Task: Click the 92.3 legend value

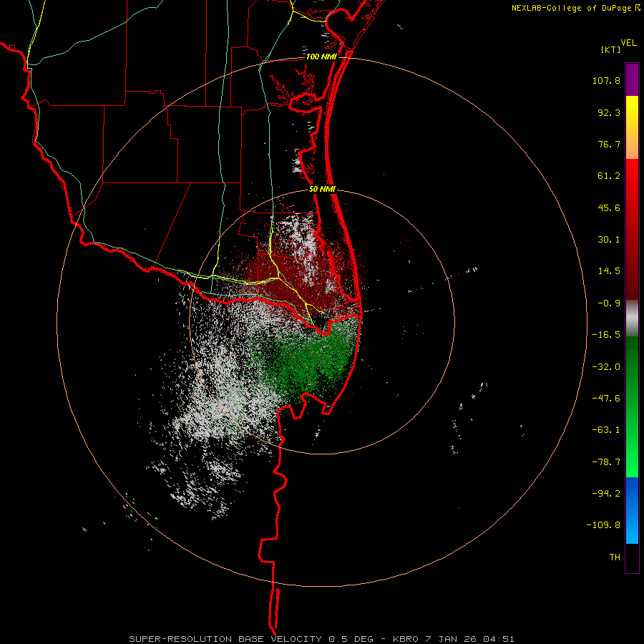Action: click(x=609, y=112)
